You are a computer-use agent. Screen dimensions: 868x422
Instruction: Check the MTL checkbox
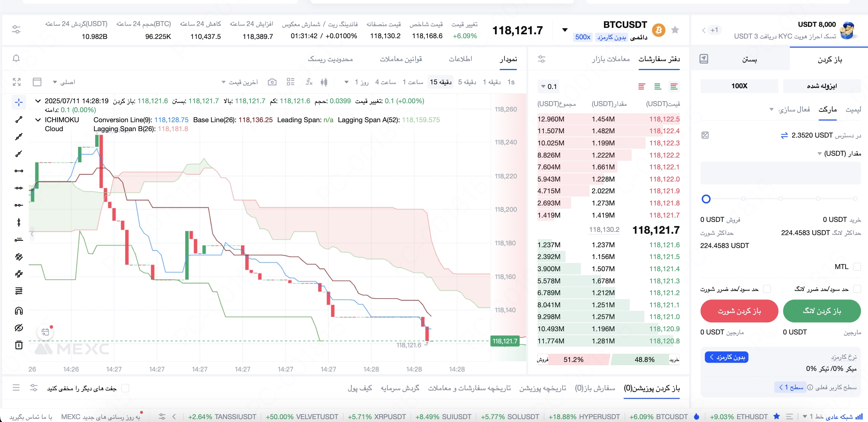pyautogui.click(x=857, y=267)
